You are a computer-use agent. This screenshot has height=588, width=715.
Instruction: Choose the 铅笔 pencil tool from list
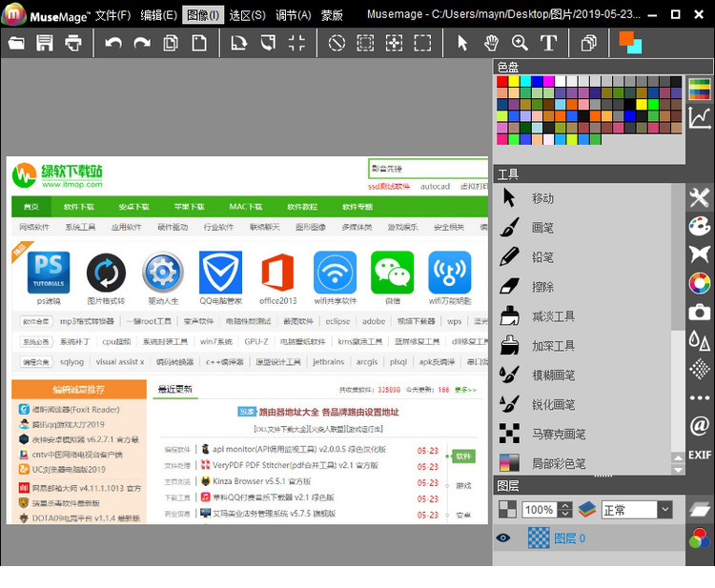coord(541,257)
